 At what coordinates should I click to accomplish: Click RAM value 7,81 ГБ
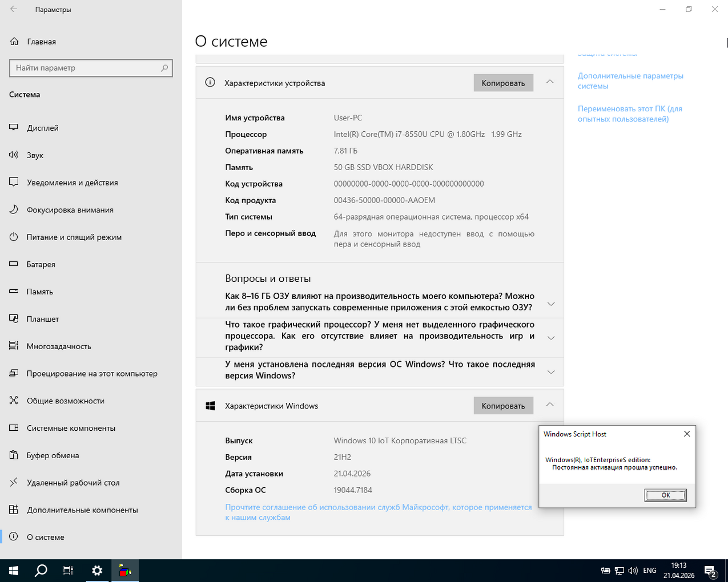point(345,151)
